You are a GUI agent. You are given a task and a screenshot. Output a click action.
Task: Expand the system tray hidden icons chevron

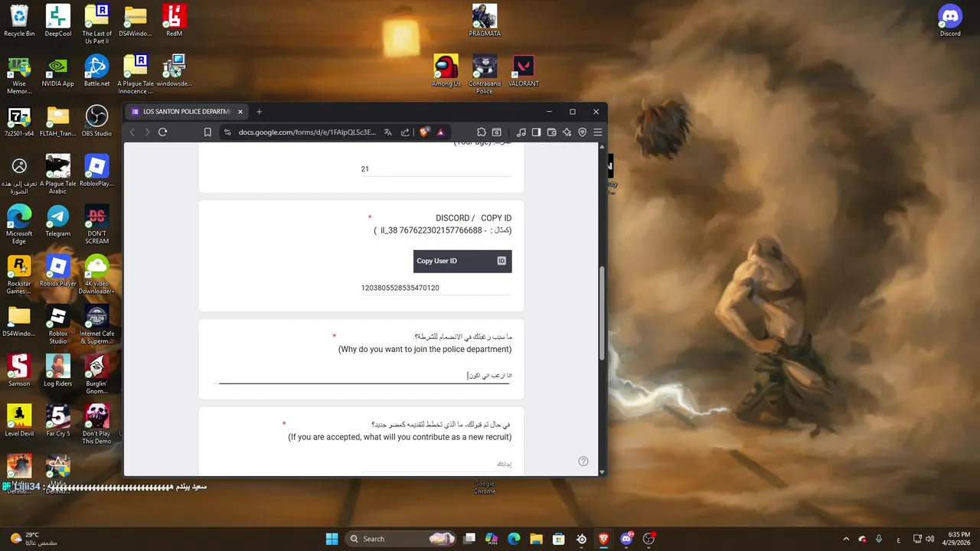846,539
